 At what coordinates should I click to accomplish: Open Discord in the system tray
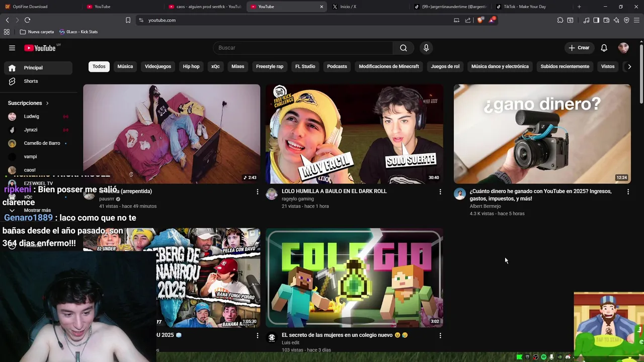(568, 357)
